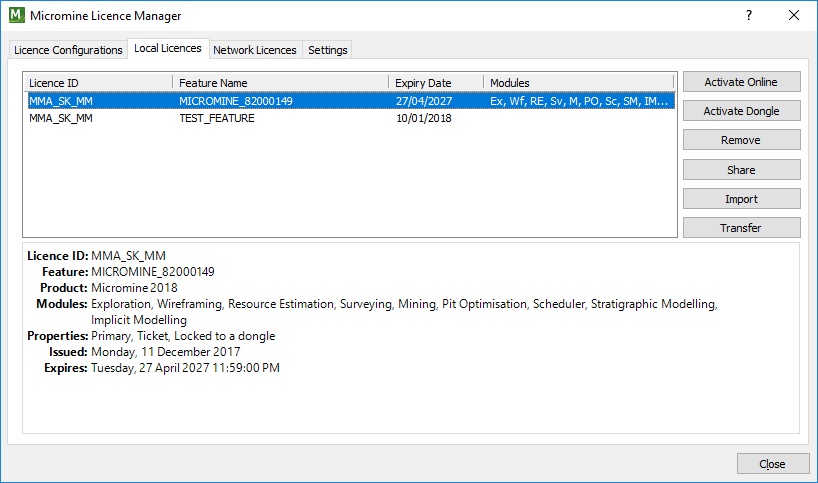The width and height of the screenshot is (818, 483).
Task: Switch to Licence Configurations tab
Action: (68, 50)
